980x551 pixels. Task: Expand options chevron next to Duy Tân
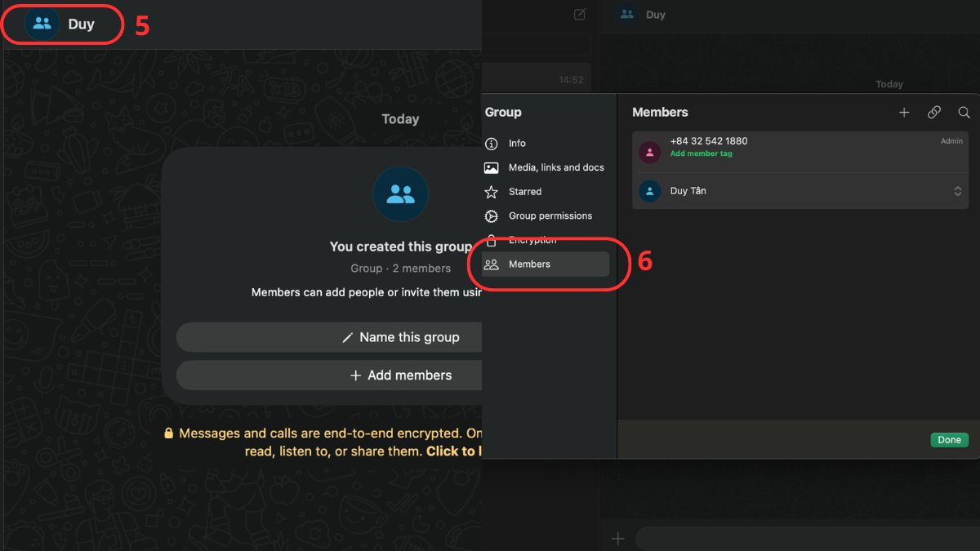(x=957, y=190)
